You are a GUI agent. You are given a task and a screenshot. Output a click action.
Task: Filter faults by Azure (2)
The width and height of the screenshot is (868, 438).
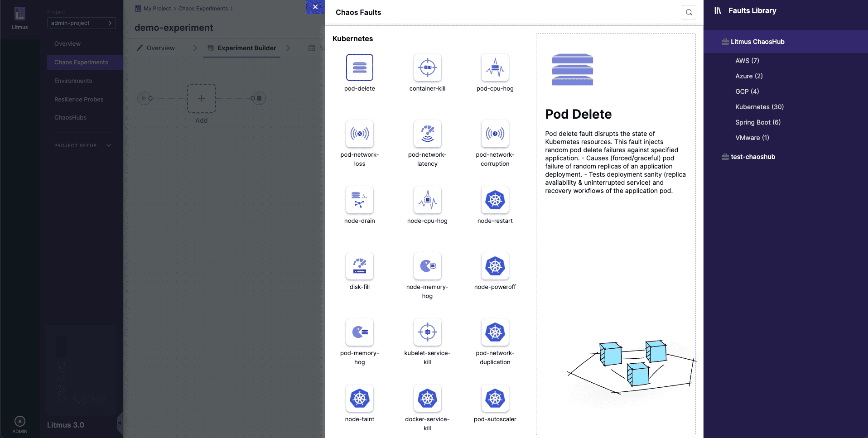pyautogui.click(x=749, y=76)
